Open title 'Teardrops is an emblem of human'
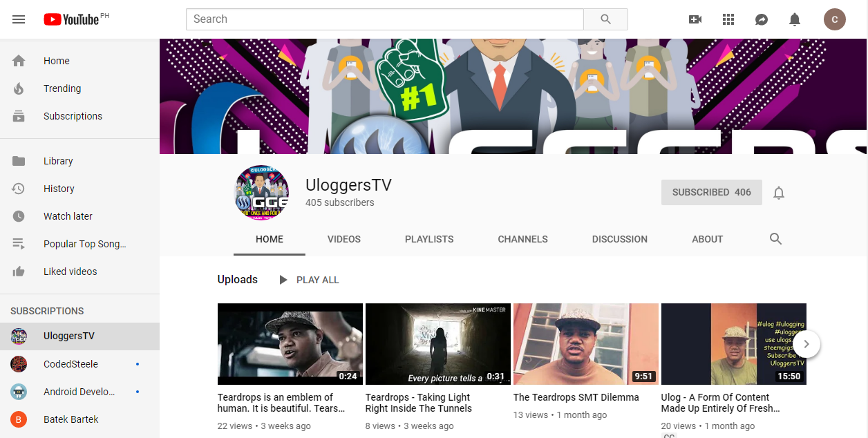 [282, 403]
